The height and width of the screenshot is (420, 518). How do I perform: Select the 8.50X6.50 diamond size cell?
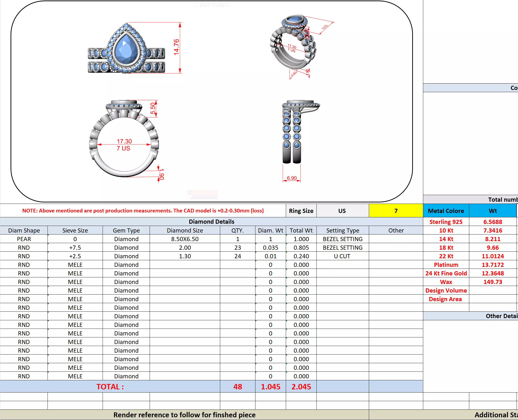[x=185, y=239]
